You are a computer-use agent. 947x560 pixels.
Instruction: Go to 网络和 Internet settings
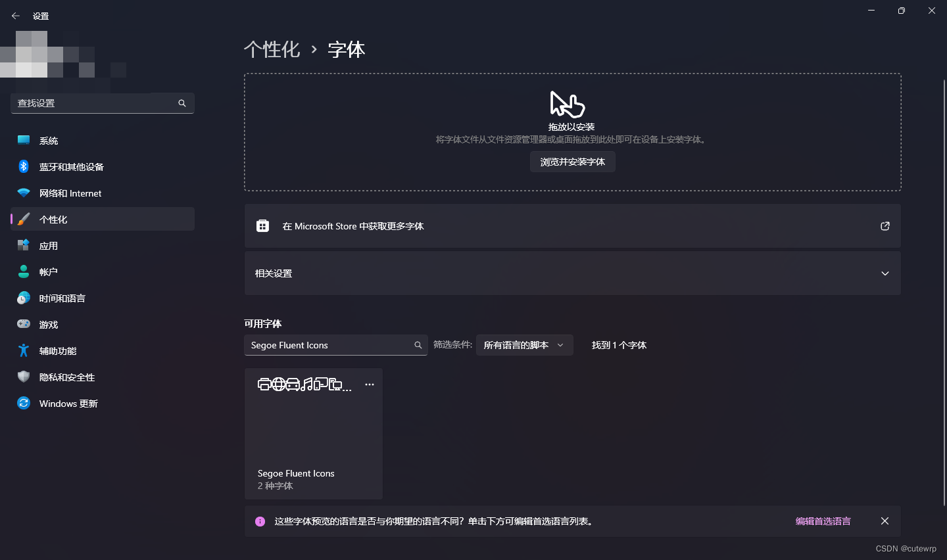tap(103, 193)
